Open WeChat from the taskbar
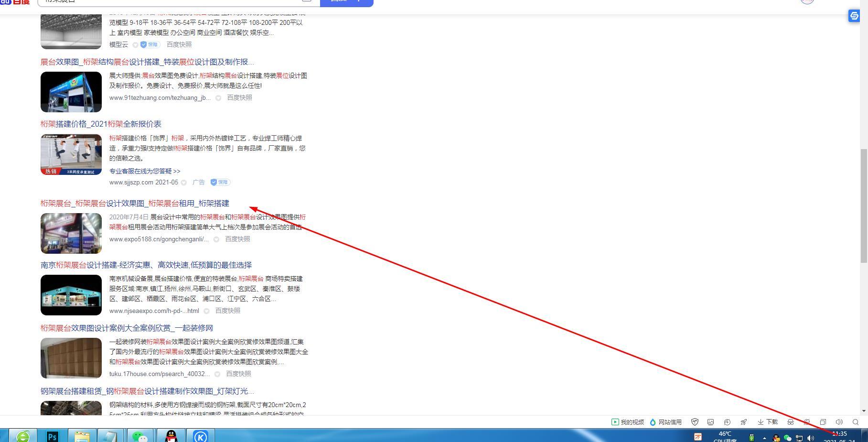 pos(140,436)
